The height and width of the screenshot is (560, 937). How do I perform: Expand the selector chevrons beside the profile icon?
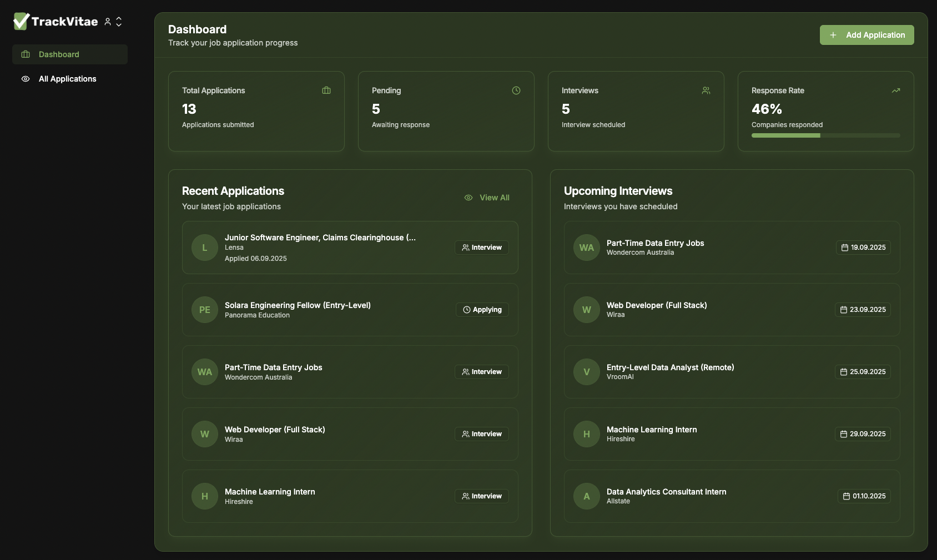point(119,21)
